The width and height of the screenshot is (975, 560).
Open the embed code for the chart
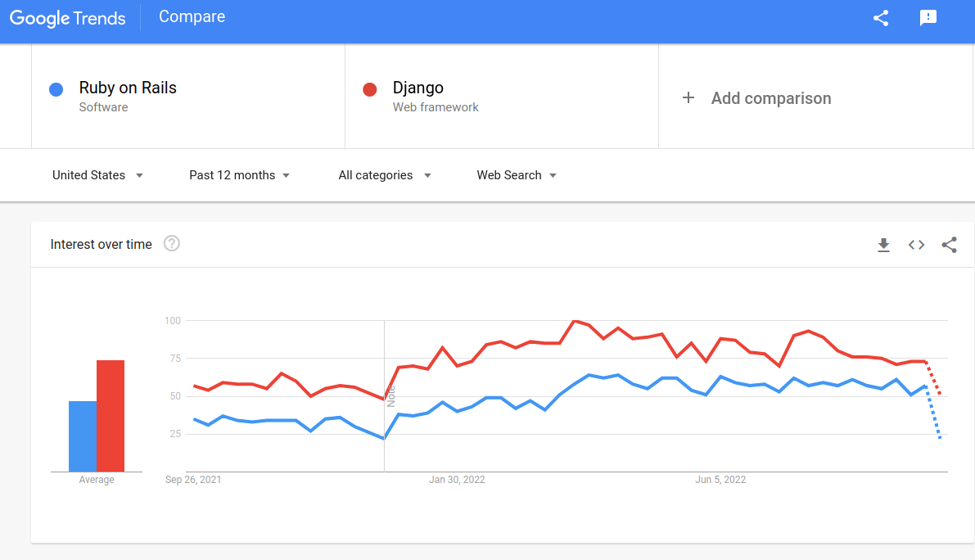pyautogui.click(x=916, y=244)
